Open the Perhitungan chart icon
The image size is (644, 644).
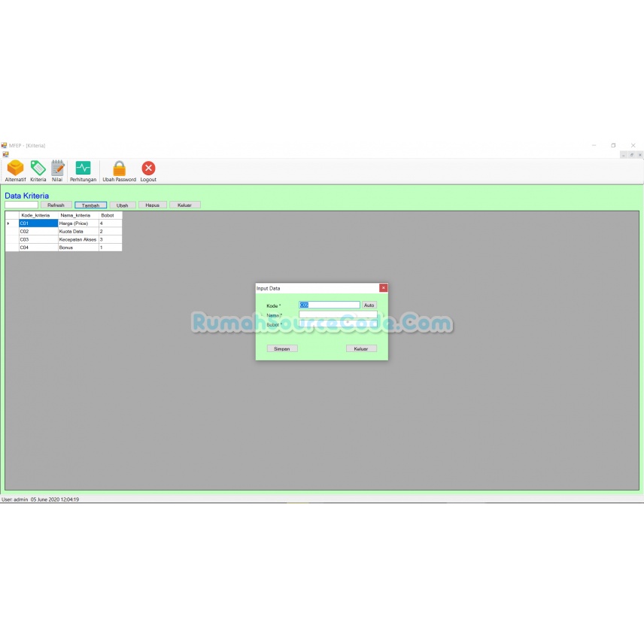point(83,171)
